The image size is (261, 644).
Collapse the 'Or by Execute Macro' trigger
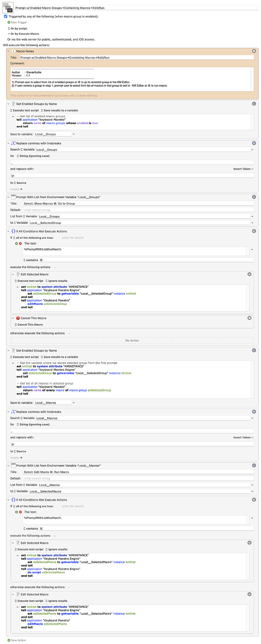(9, 34)
